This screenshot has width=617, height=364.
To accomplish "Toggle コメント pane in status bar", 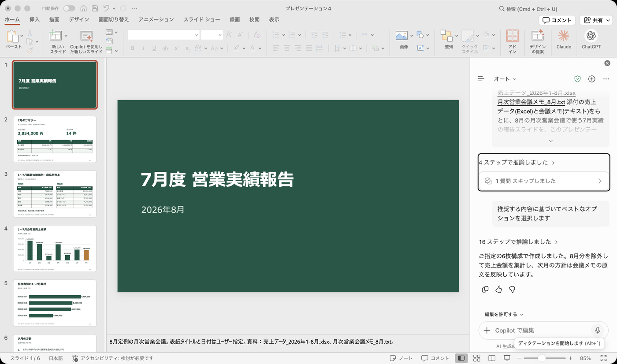I will pos(435,358).
